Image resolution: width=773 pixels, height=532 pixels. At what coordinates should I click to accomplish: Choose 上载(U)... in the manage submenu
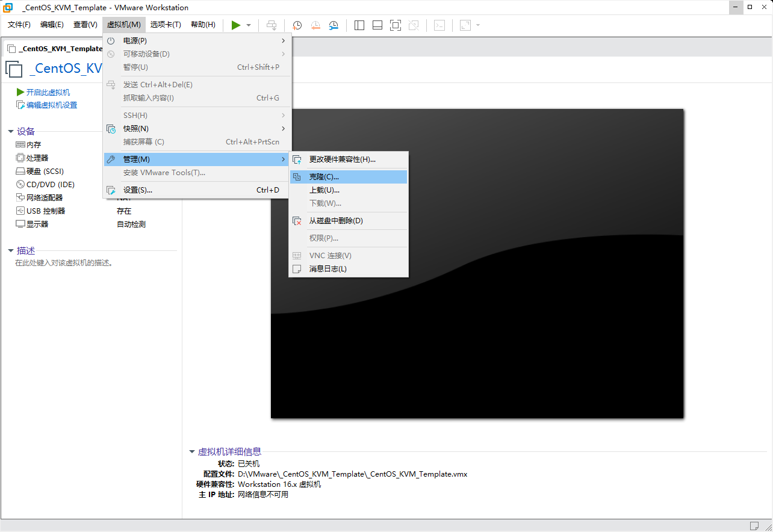(349, 190)
